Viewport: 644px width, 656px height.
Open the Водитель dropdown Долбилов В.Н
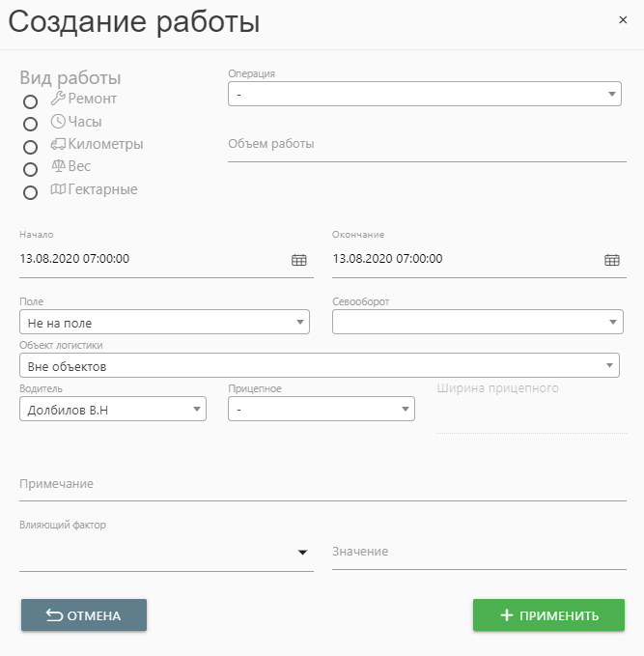coord(113,409)
